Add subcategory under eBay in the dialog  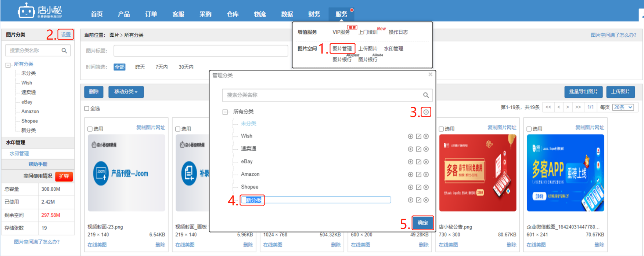pyautogui.click(x=410, y=162)
